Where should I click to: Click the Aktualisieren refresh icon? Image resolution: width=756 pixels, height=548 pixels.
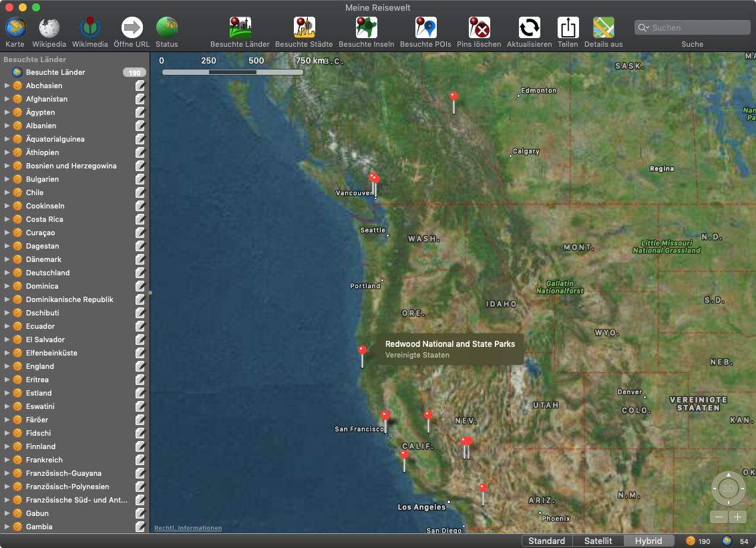[x=529, y=28]
